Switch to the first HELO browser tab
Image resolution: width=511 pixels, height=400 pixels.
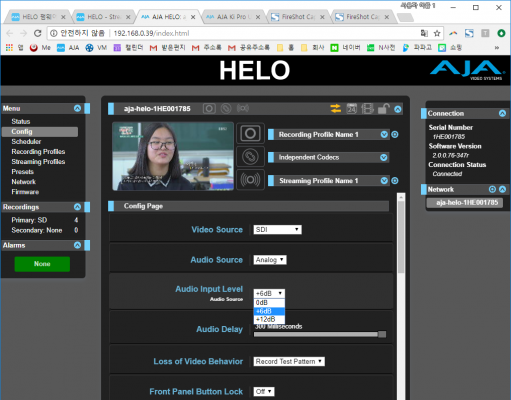click(38, 17)
